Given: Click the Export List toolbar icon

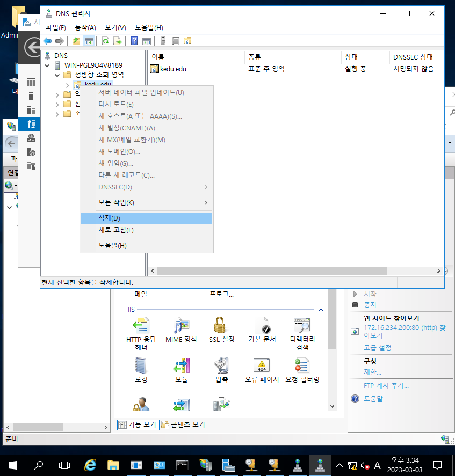Looking at the screenshot, I should tap(117, 41).
